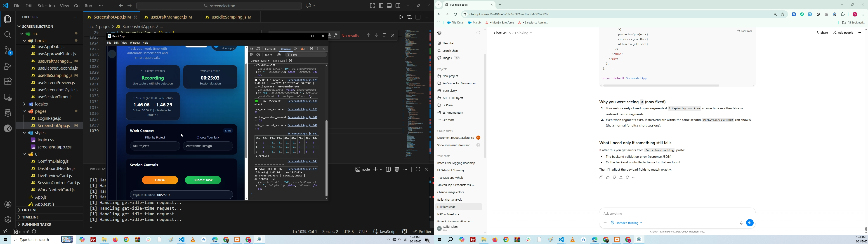Open Extended thinking dropdown in ChatGPT
The image size is (868, 244).
[x=627, y=223]
